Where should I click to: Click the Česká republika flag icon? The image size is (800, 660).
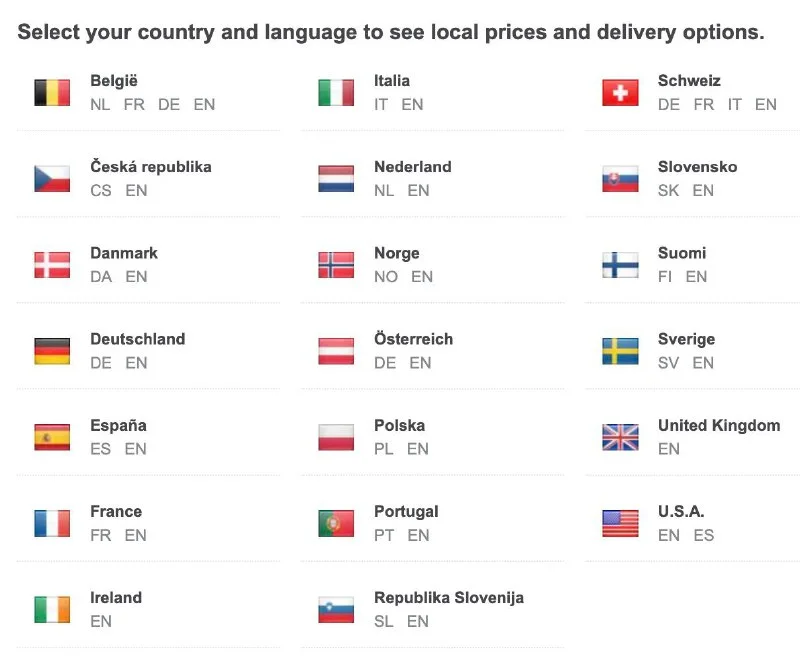coord(52,179)
